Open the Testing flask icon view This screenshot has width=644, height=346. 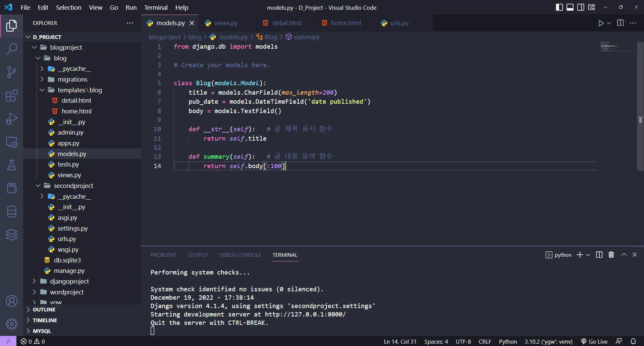[x=12, y=165]
